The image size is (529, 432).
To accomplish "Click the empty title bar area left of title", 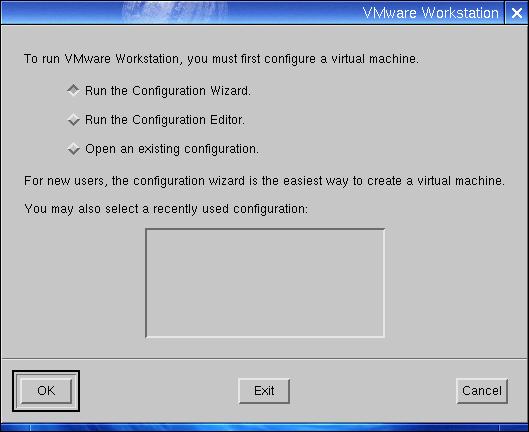I will 61,13.
